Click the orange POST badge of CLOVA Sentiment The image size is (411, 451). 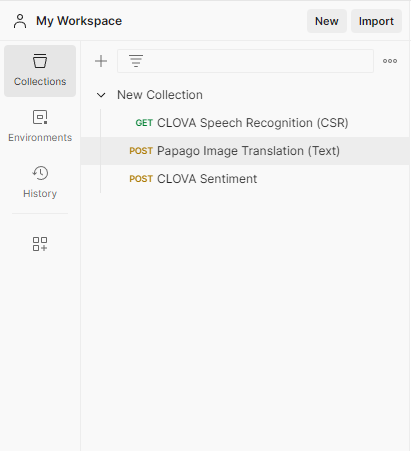141,179
